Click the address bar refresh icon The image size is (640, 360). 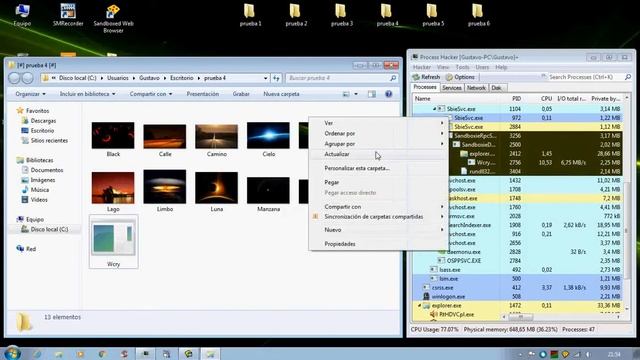(x=276, y=78)
